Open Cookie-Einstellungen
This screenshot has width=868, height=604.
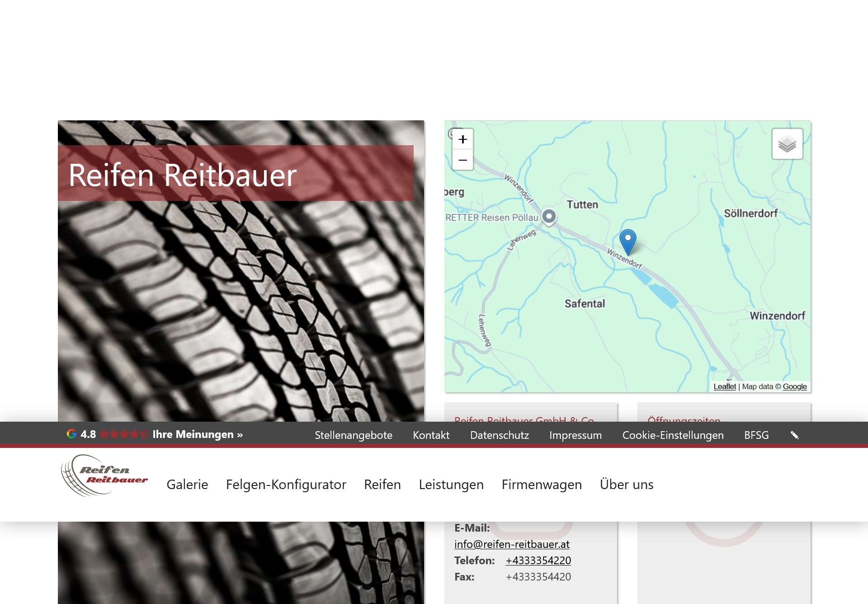click(673, 435)
